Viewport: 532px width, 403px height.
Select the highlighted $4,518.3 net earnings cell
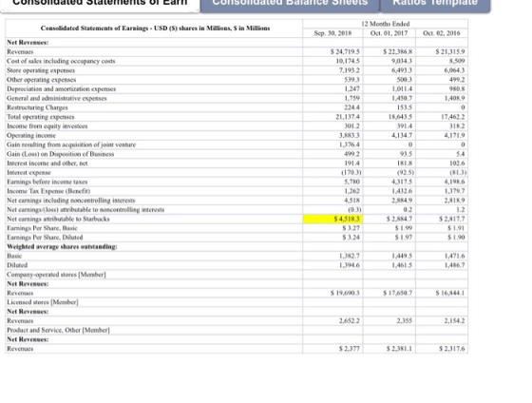332,219
